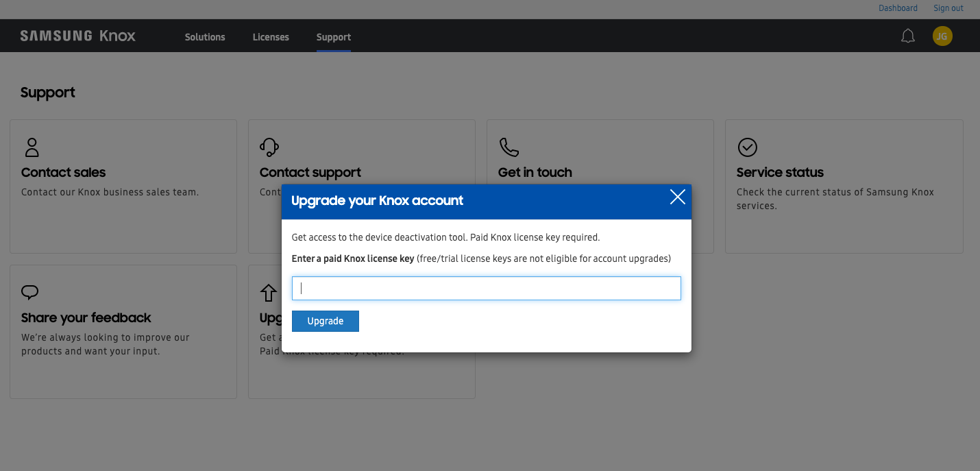Screen dimensions: 980x471
Task: Click the Sign out link
Action: 948,8
